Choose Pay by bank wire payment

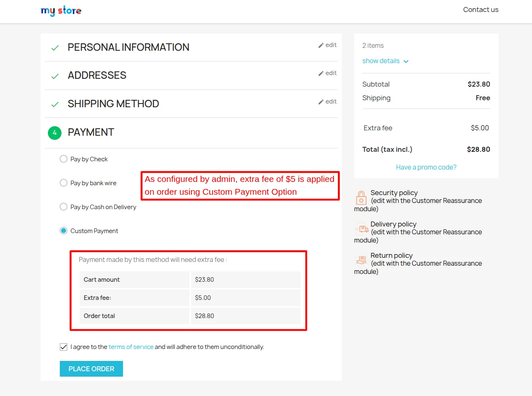pos(64,183)
